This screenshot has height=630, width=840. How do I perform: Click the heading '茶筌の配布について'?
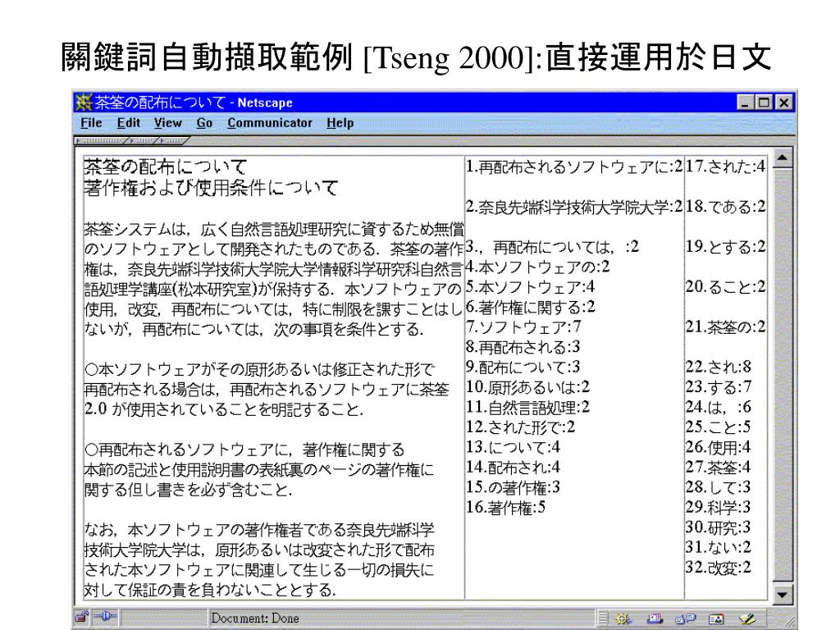pyautogui.click(x=166, y=167)
